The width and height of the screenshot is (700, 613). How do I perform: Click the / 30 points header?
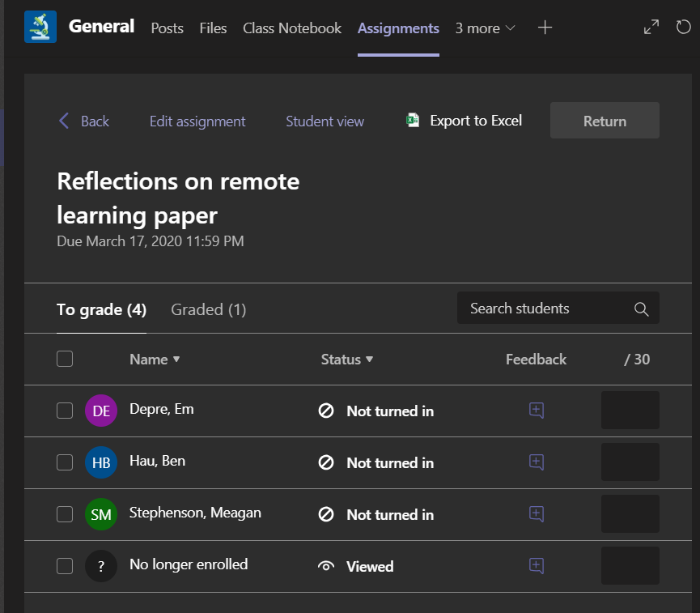tap(637, 360)
